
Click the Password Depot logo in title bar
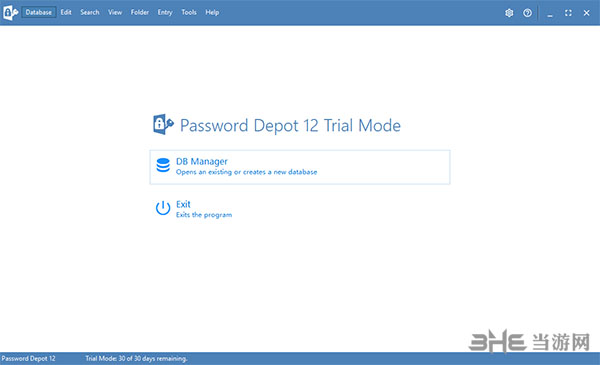click(10, 13)
